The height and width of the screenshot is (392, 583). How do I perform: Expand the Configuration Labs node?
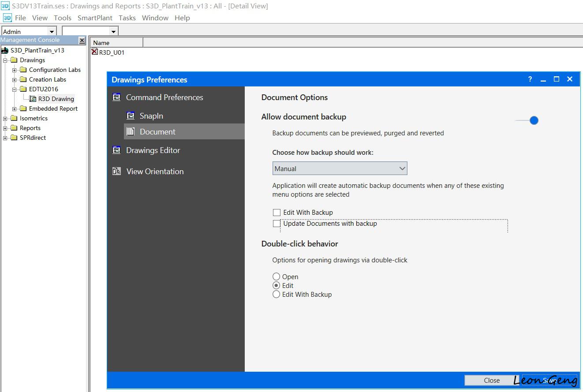pyautogui.click(x=15, y=70)
